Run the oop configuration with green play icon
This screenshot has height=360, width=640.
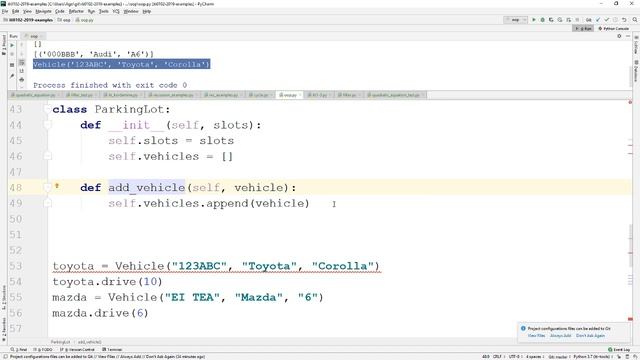533,20
